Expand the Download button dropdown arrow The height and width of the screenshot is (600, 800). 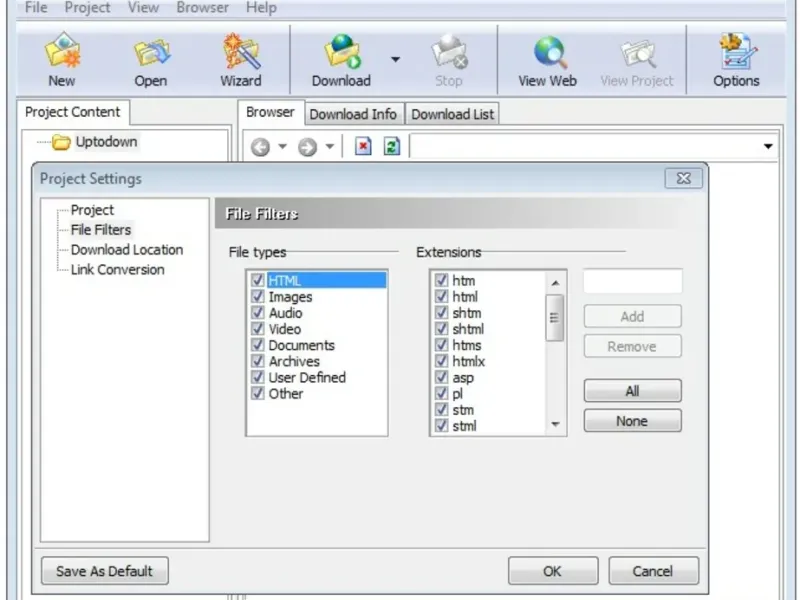pyautogui.click(x=395, y=59)
